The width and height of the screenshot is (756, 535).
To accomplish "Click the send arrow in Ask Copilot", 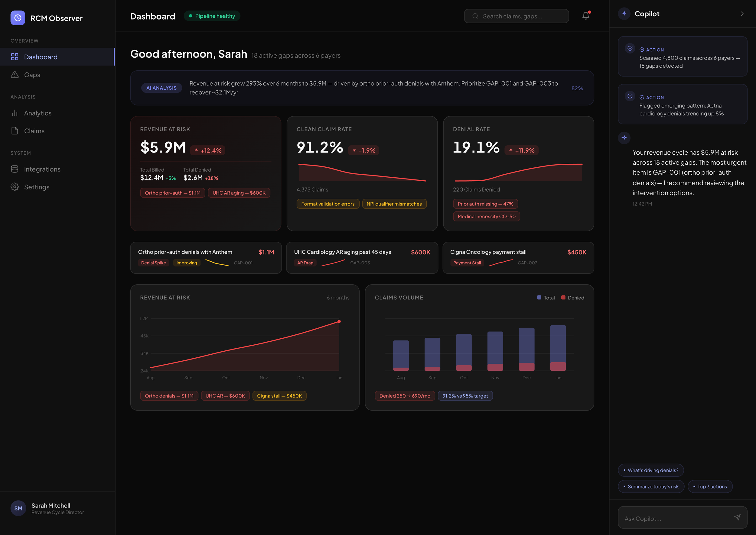I will pyautogui.click(x=737, y=517).
